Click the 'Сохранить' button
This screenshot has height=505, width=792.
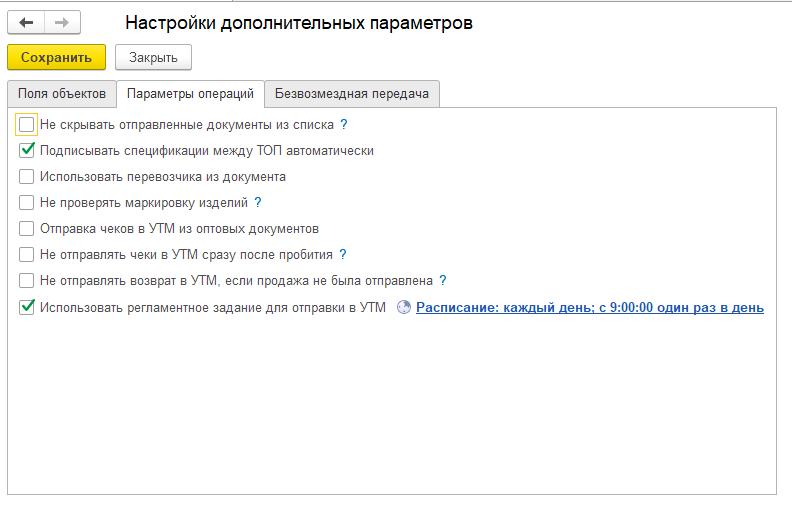pos(57,57)
